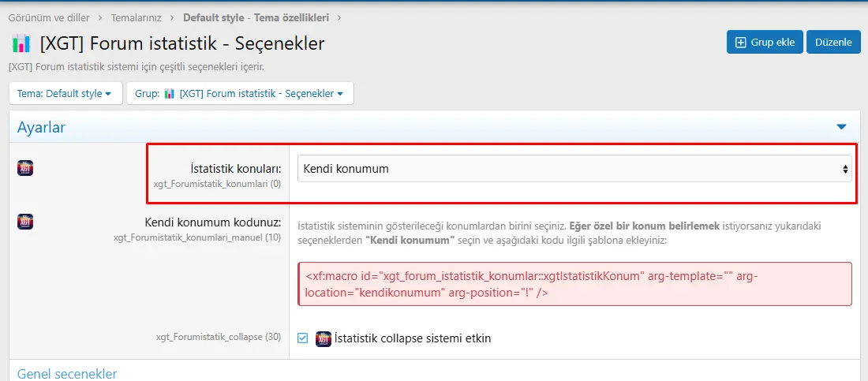Viewport: 868px width, 381px height.
Task: Click the xgt_Forumistatik_konumlari_manuel (10) label
Action: click(x=197, y=237)
